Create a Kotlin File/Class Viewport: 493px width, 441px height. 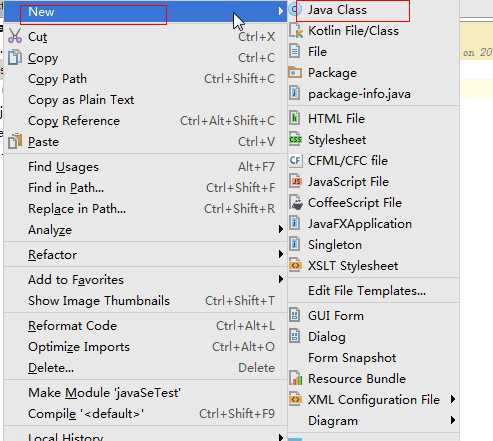373,31
